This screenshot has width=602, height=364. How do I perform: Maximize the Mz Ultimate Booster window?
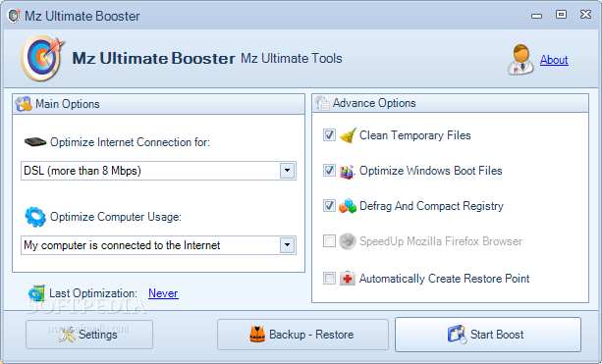[x=561, y=15]
